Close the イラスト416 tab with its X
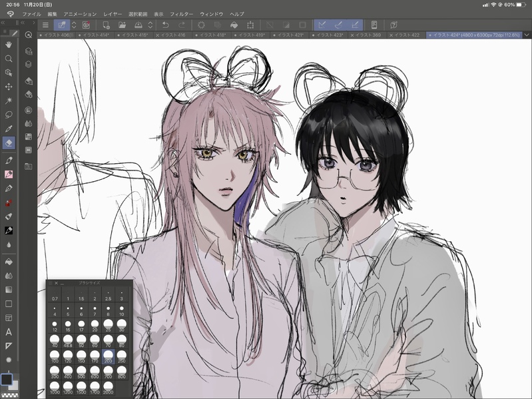This screenshot has width=532, height=399. pyautogui.click(x=157, y=35)
